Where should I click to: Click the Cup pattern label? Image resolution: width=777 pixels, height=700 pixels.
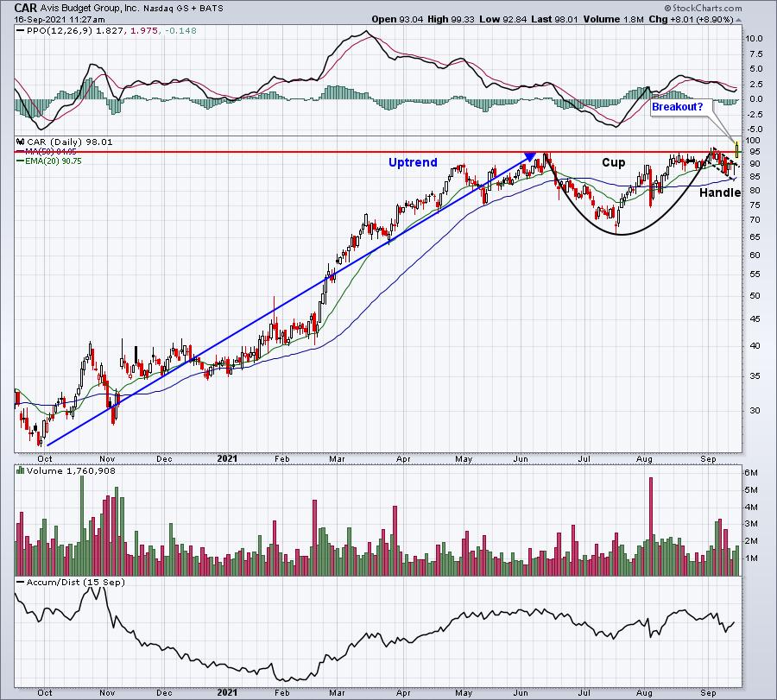(614, 162)
